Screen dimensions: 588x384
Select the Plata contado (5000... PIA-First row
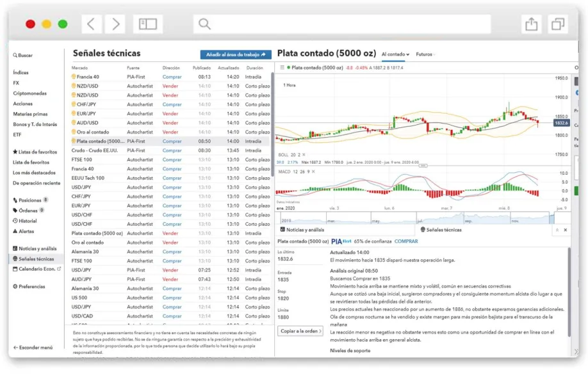[x=170, y=141]
